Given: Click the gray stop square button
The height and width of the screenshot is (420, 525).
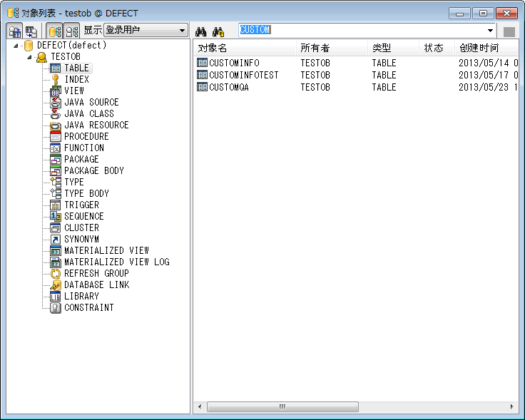Looking at the screenshot, I should pos(509,32).
